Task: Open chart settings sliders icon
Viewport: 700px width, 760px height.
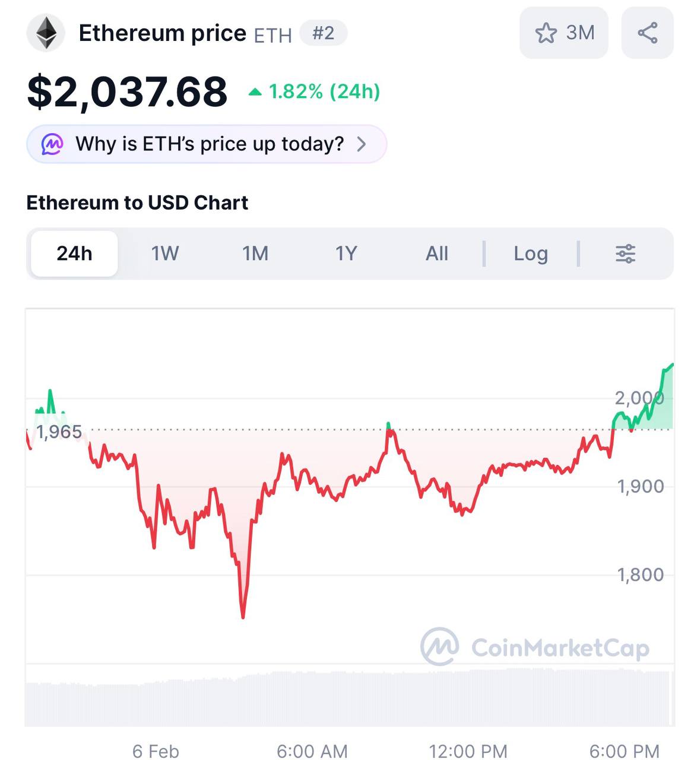Action: pos(625,254)
